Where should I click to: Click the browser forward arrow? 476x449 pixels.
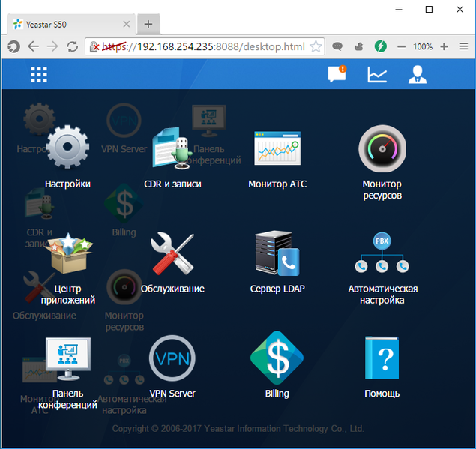click(x=52, y=46)
